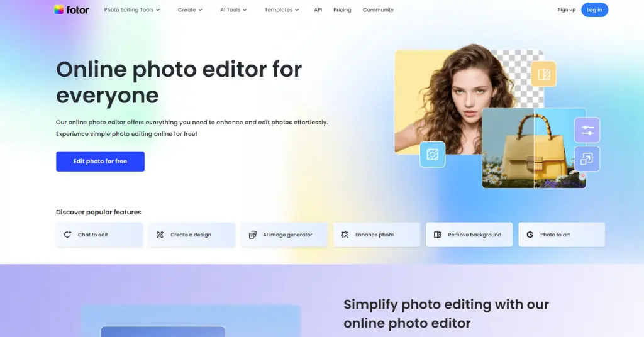Go to the Pricing page
Image resolution: width=644 pixels, height=337 pixels.
tap(342, 10)
